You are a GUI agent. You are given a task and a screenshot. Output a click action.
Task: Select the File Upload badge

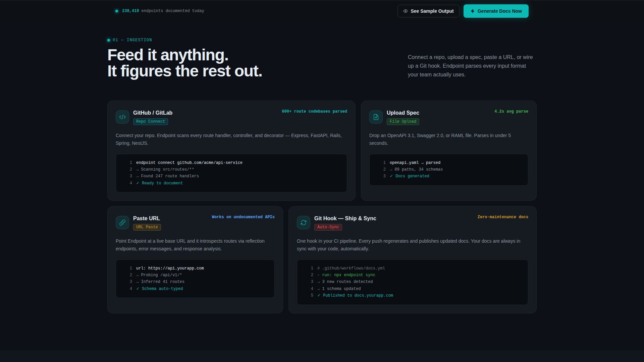[403, 122]
